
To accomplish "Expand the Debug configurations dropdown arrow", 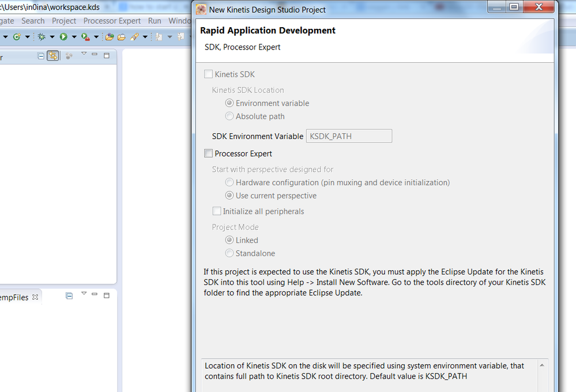I will coord(52,37).
